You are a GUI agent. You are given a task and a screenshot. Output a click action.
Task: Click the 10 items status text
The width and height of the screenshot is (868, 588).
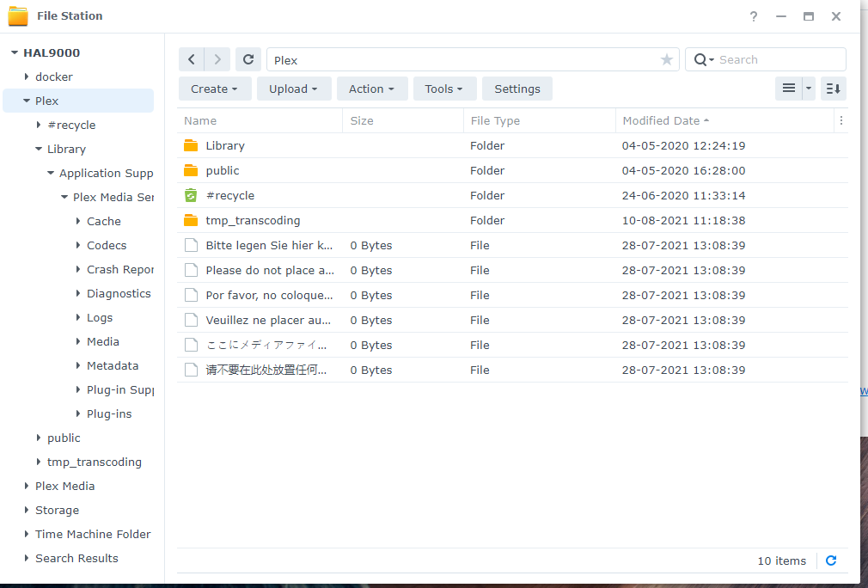[782, 560]
